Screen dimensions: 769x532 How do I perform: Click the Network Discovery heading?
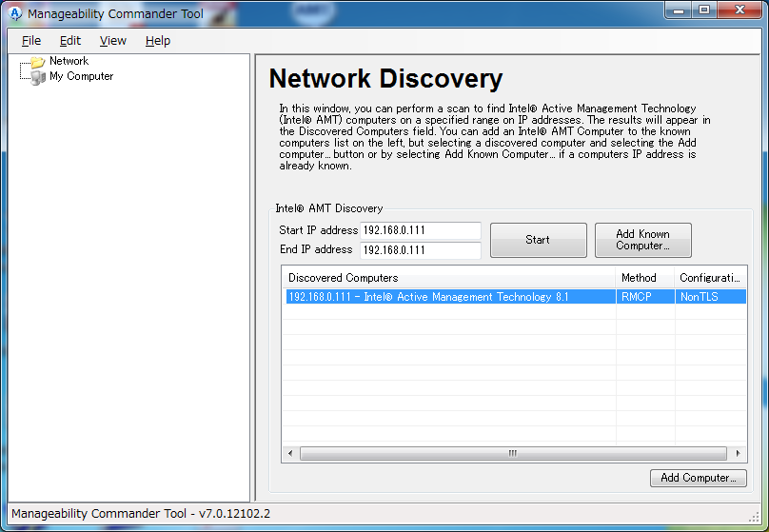(x=386, y=78)
